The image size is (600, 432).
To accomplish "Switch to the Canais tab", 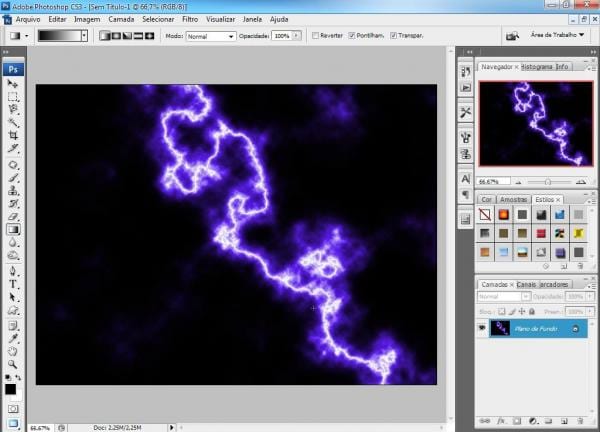I will pos(526,285).
